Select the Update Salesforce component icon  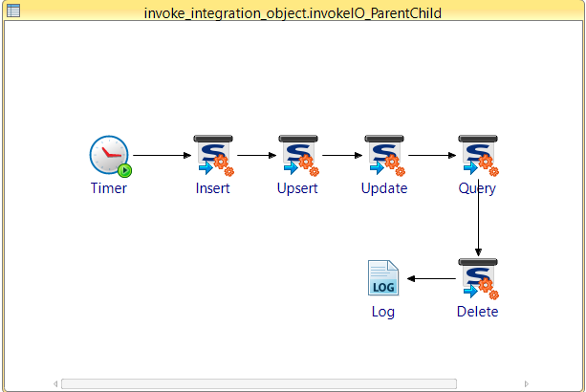pyautogui.click(x=384, y=156)
